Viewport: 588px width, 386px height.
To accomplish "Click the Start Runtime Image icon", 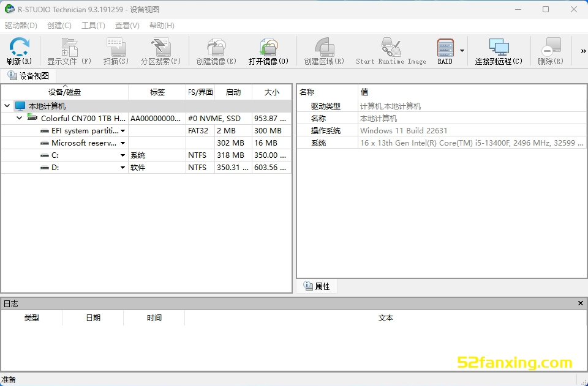I will pos(391,47).
